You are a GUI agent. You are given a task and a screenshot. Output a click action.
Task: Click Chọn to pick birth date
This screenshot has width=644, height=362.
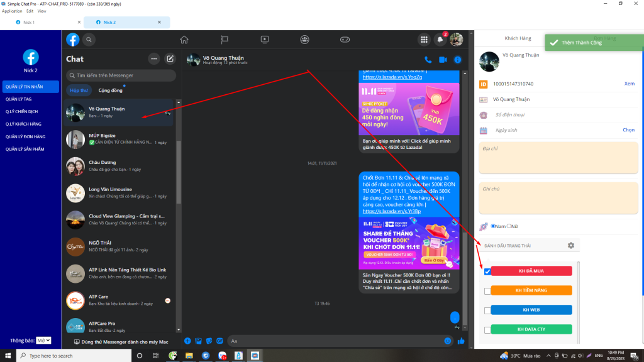click(x=628, y=129)
